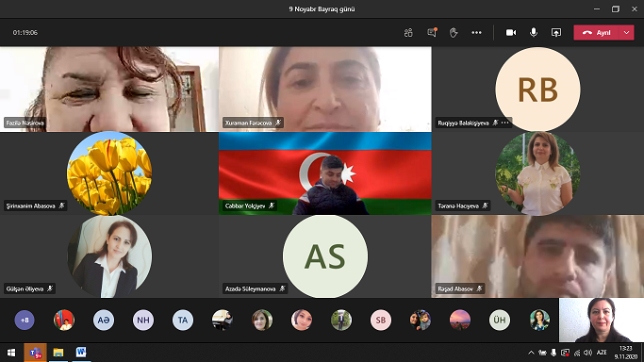Mute the microphone
Viewport: 644px width, 362px height.
[534, 32]
